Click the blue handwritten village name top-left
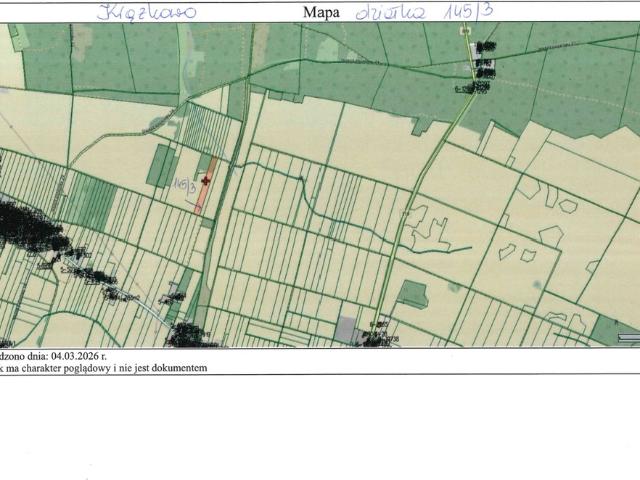The height and width of the screenshot is (480, 640). 148,13
